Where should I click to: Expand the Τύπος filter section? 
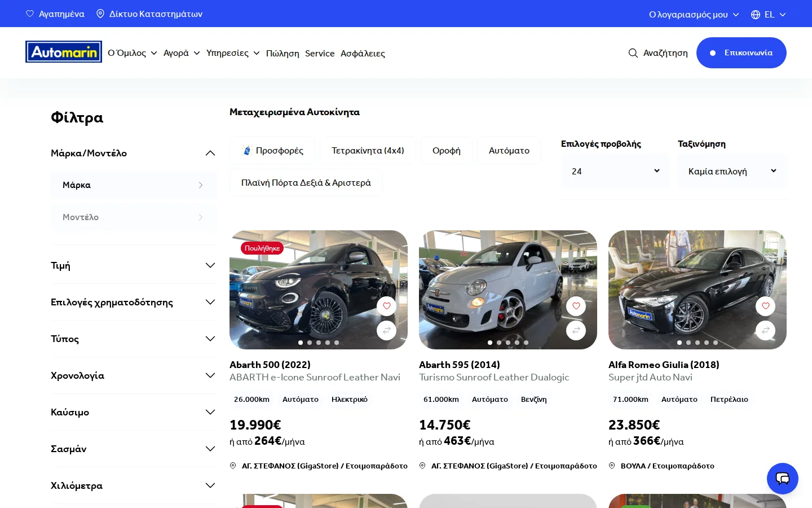pyautogui.click(x=134, y=339)
